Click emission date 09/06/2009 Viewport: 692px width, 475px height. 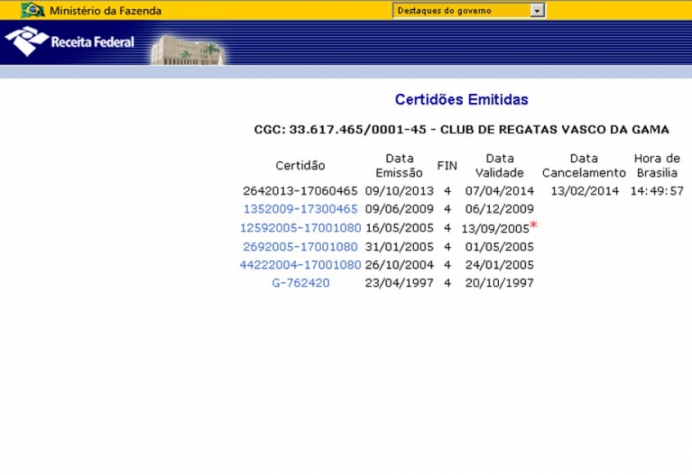pyautogui.click(x=399, y=209)
